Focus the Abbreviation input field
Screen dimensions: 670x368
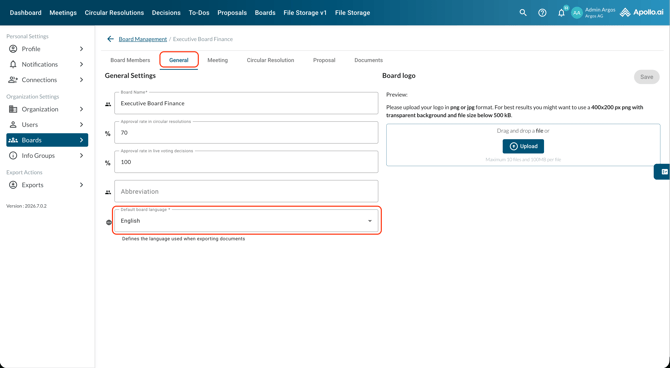[246, 191]
